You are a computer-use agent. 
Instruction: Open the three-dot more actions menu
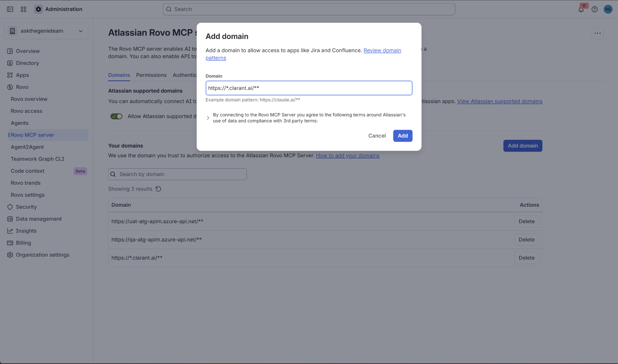coord(597,33)
